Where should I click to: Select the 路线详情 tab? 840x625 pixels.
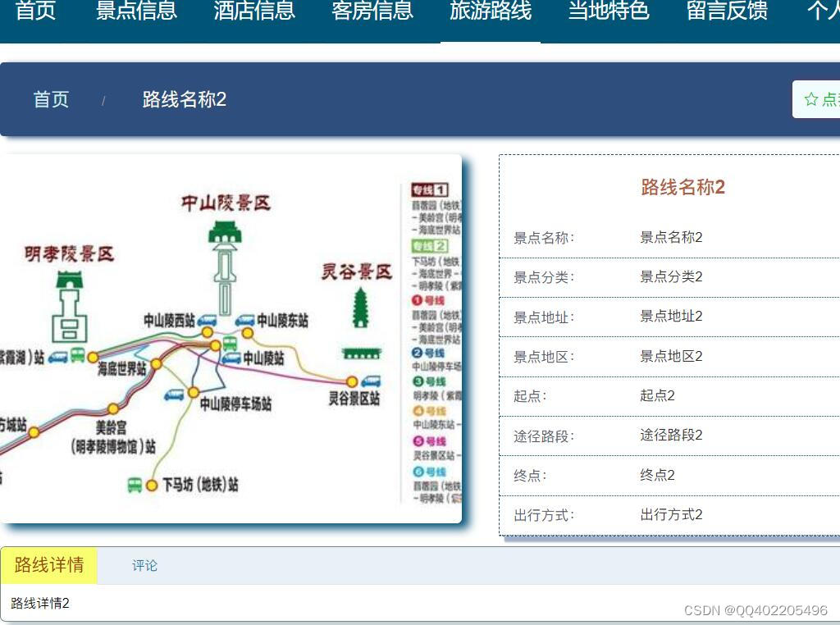[x=48, y=565]
